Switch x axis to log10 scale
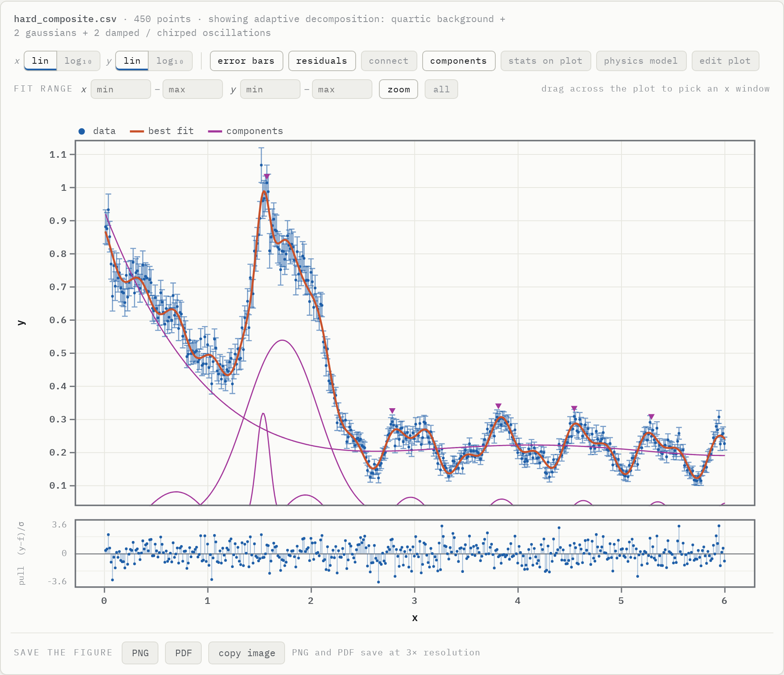Image resolution: width=784 pixels, height=675 pixels. click(78, 61)
